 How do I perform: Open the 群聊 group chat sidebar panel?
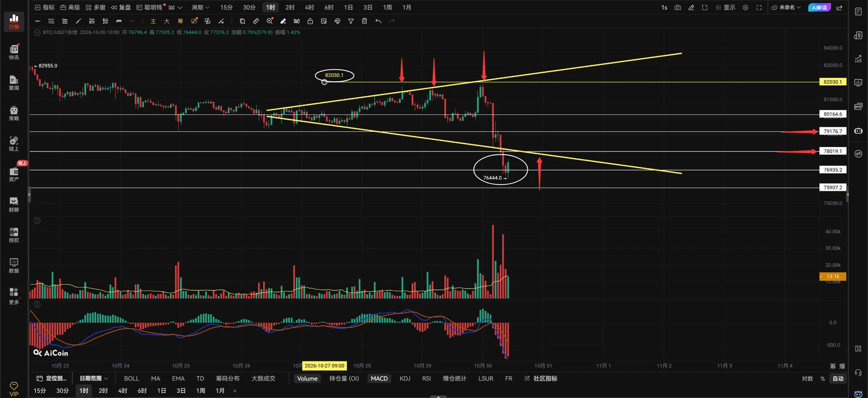(14, 204)
